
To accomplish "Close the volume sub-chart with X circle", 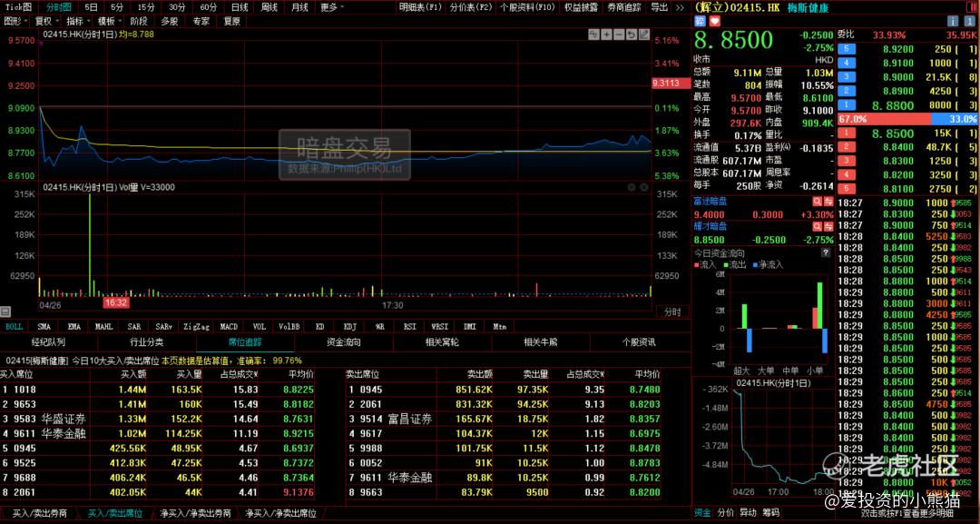I will tap(643, 187).
